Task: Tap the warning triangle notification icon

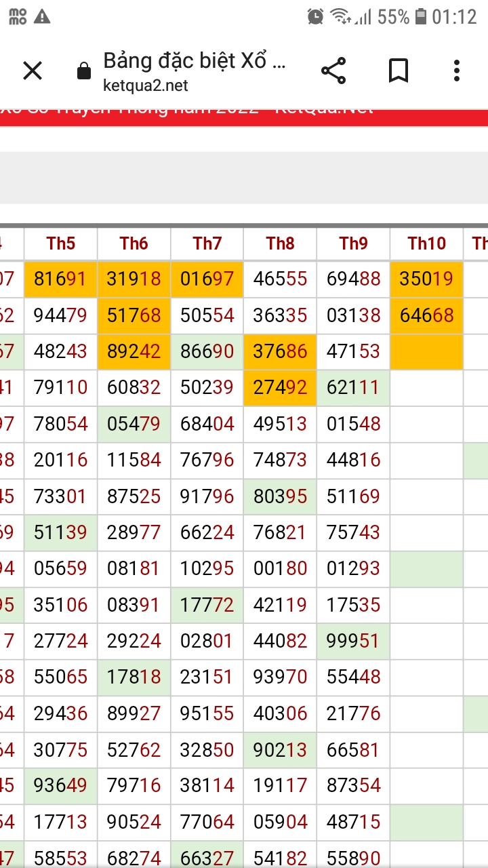Action: [x=42, y=16]
